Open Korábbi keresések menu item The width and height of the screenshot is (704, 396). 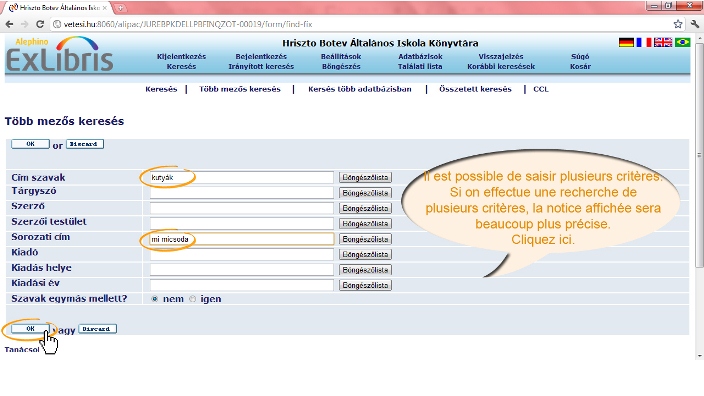501,66
